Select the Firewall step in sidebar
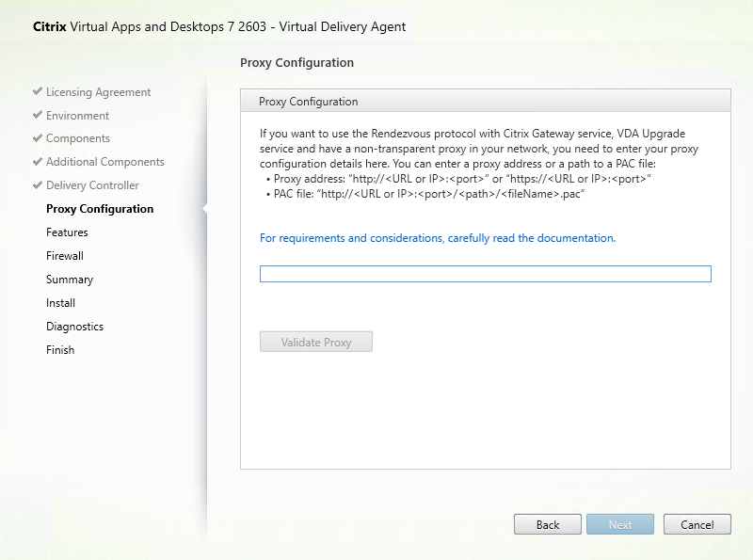The width and height of the screenshot is (753, 560). (x=64, y=256)
